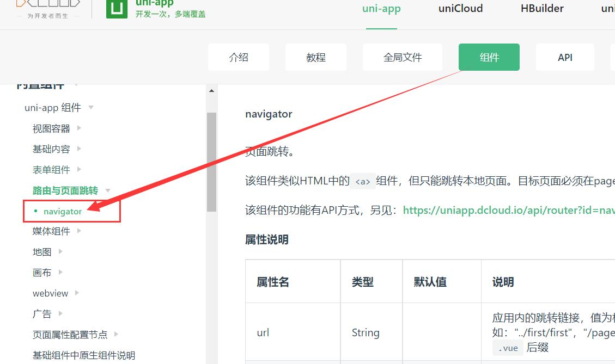
Task: Open the HBuilder top navigation tab
Action: tap(542, 9)
